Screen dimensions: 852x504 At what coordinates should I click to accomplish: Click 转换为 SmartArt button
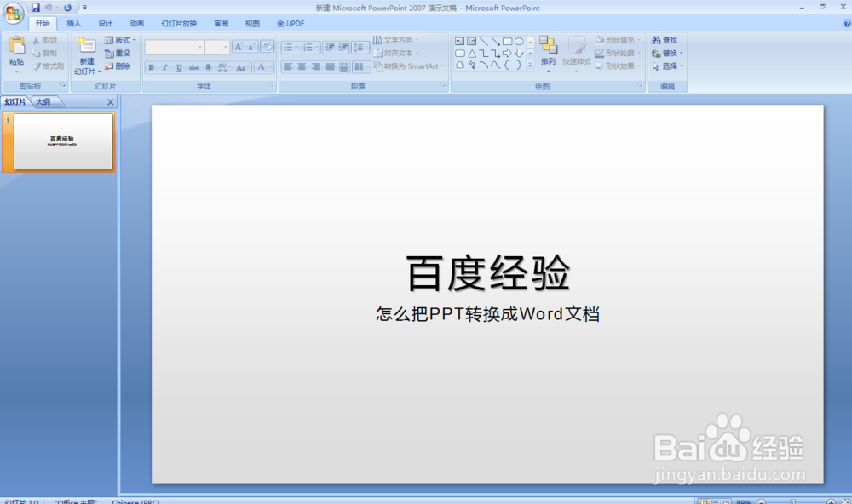(x=409, y=66)
